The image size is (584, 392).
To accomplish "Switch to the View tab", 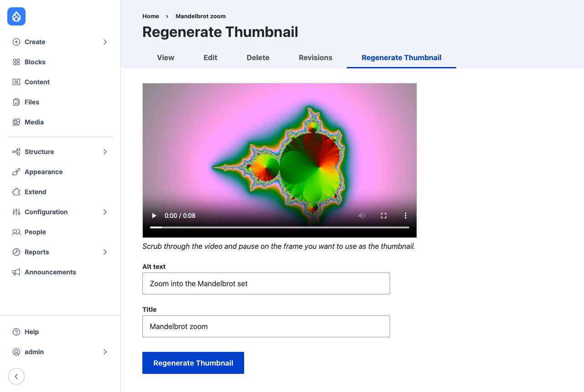I will tap(166, 58).
